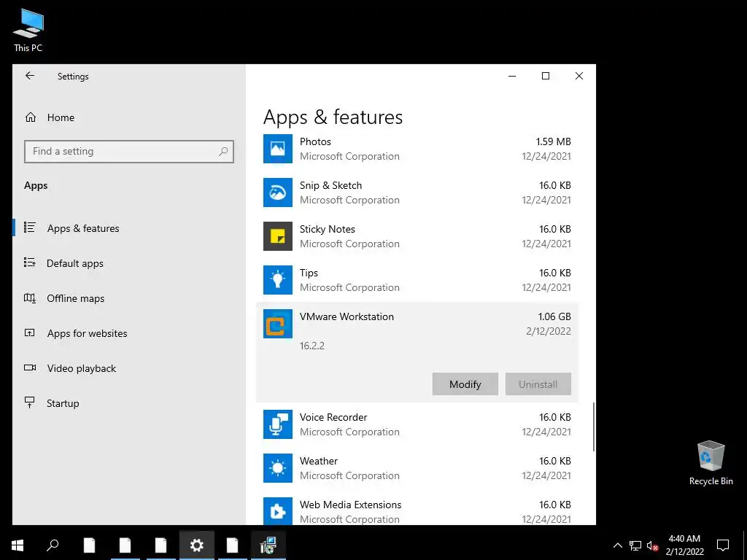Click the 1.59 MB size for Photos
The image size is (747, 560).
[x=553, y=141]
